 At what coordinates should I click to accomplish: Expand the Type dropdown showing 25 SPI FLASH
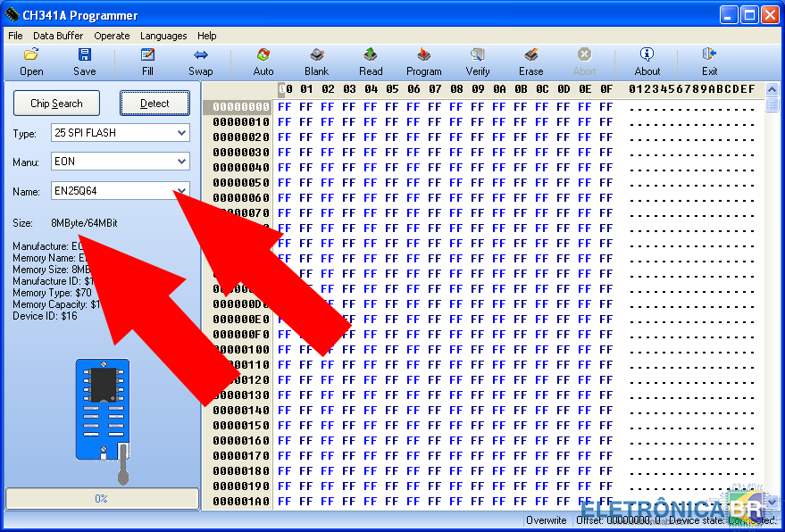[x=181, y=133]
